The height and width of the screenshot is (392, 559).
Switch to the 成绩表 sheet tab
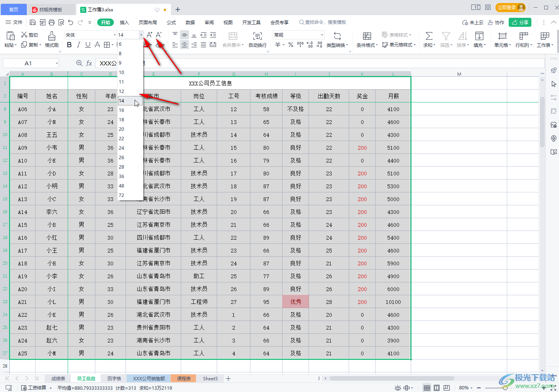coord(58,378)
